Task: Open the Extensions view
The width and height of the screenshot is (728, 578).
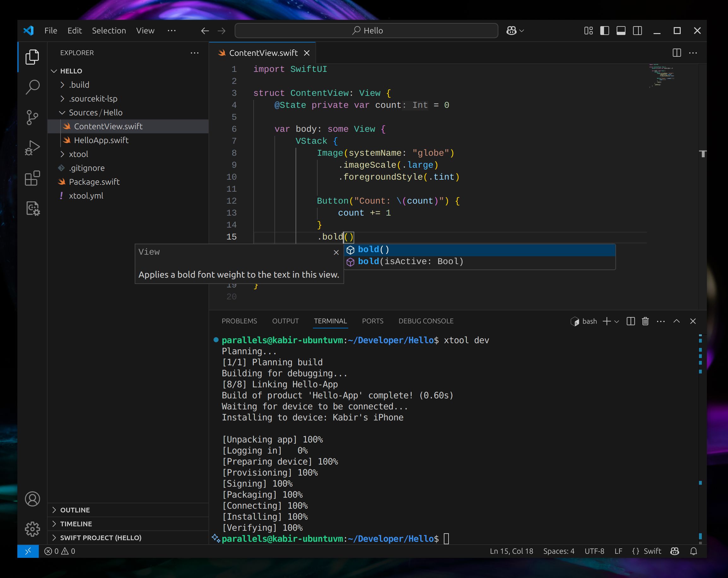Action: click(x=32, y=178)
